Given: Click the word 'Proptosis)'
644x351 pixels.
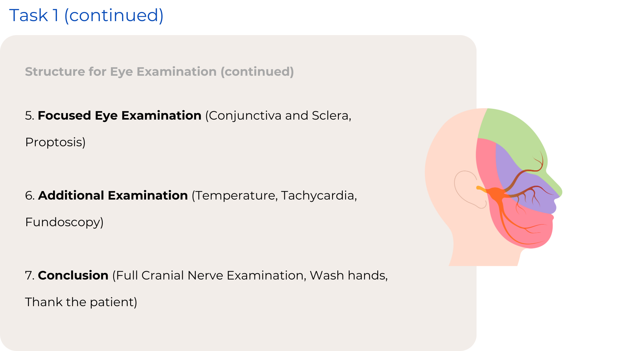Looking at the screenshot, I should tap(55, 142).
